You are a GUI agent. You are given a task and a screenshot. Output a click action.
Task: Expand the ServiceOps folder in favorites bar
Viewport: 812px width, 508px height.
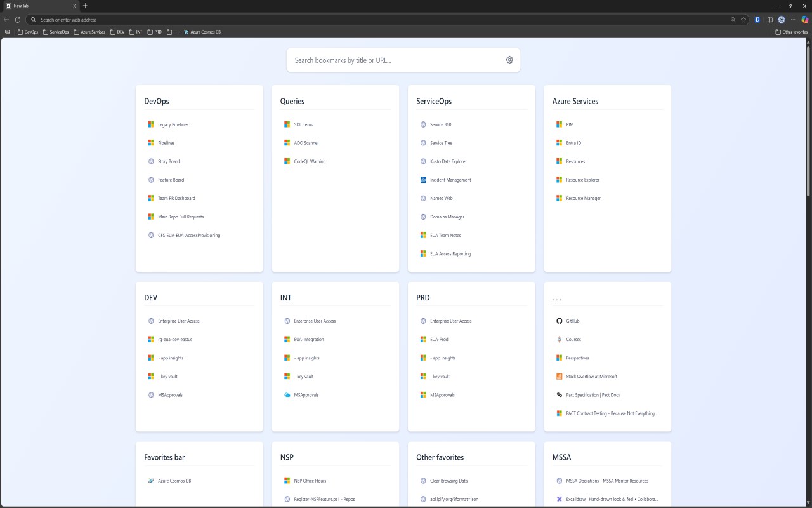coord(56,32)
